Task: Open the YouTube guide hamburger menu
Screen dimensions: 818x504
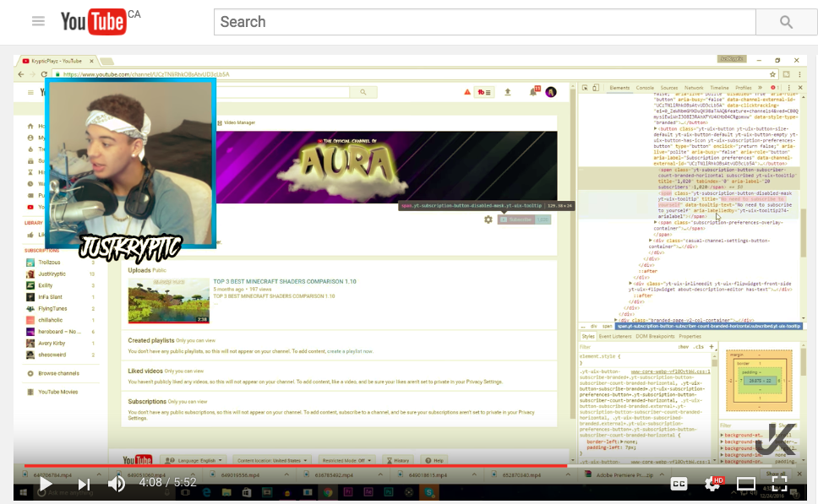Action: tap(38, 21)
